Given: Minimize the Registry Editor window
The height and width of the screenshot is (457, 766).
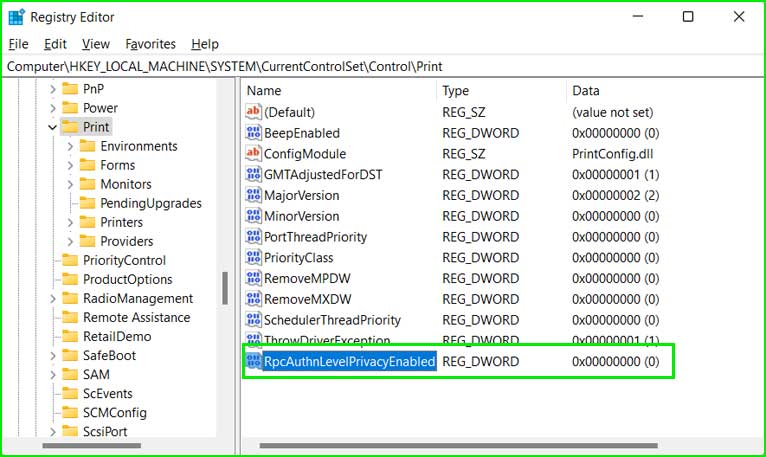Looking at the screenshot, I should 638,17.
